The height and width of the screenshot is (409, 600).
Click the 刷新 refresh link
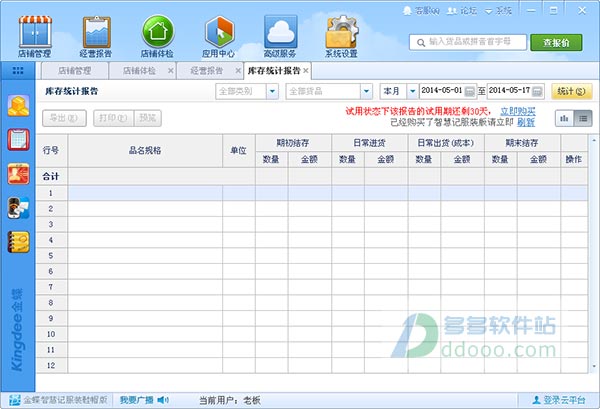coord(526,122)
